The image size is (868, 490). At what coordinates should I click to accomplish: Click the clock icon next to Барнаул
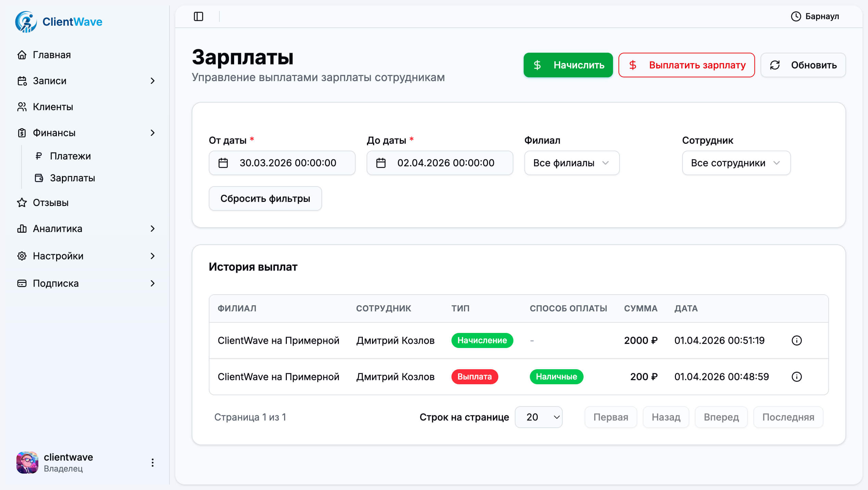point(796,16)
